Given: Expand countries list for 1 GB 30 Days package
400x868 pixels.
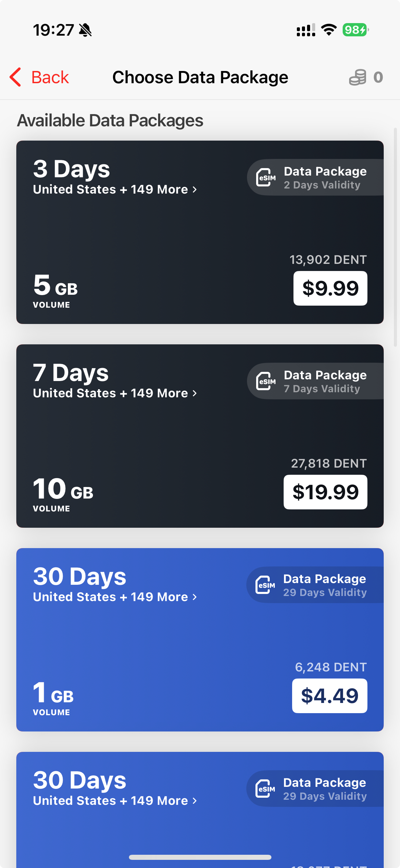Looking at the screenshot, I should (x=115, y=597).
